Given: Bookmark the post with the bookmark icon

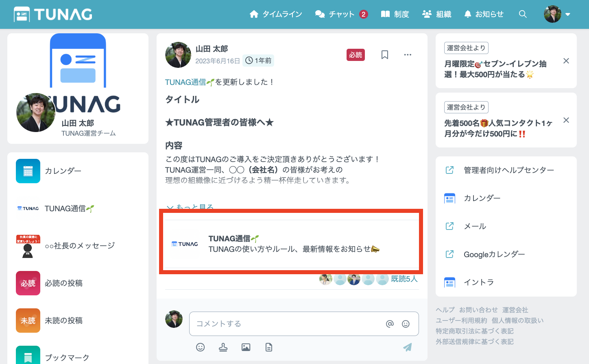Looking at the screenshot, I should pos(384,55).
